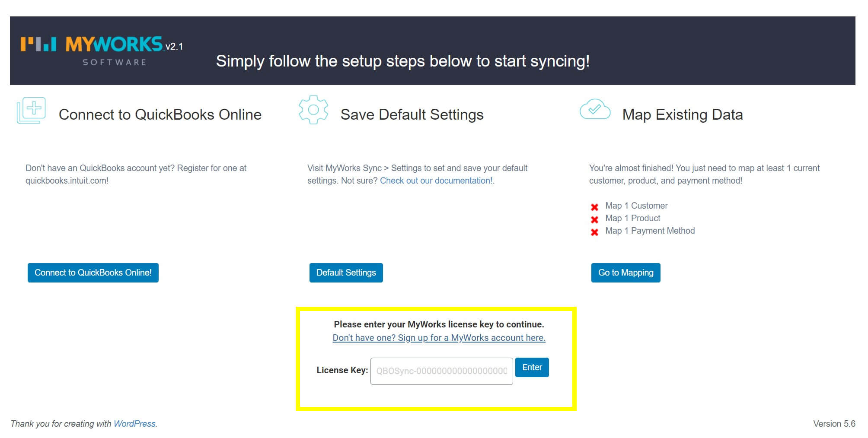This screenshot has height=438, width=868.
Task: Click the red X beside Map 1 Payment Method
Action: [595, 231]
